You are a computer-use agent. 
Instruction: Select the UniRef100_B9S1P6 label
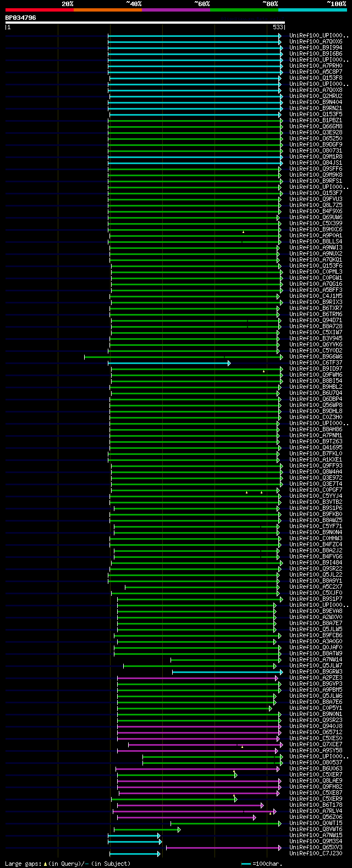pyautogui.click(x=316, y=508)
